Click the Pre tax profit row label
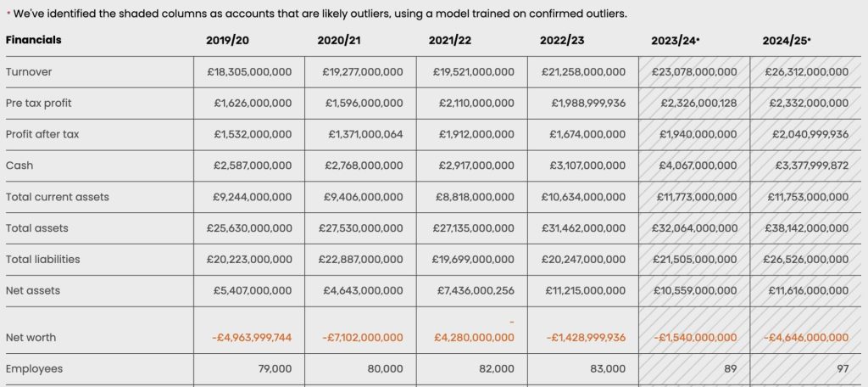Image resolution: width=868 pixels, height=387 pixels. (x=39, y=104)
